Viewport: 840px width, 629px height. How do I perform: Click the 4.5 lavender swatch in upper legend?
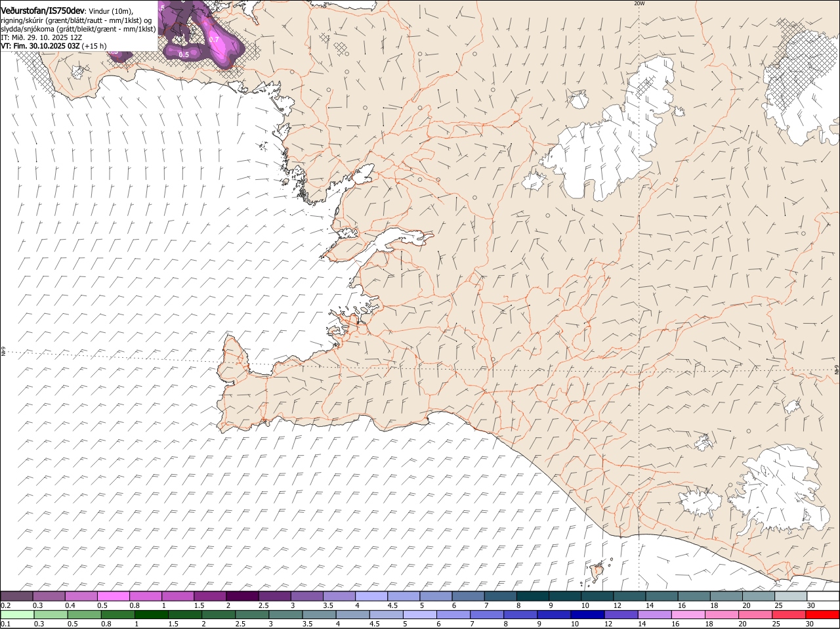(404, 596)
